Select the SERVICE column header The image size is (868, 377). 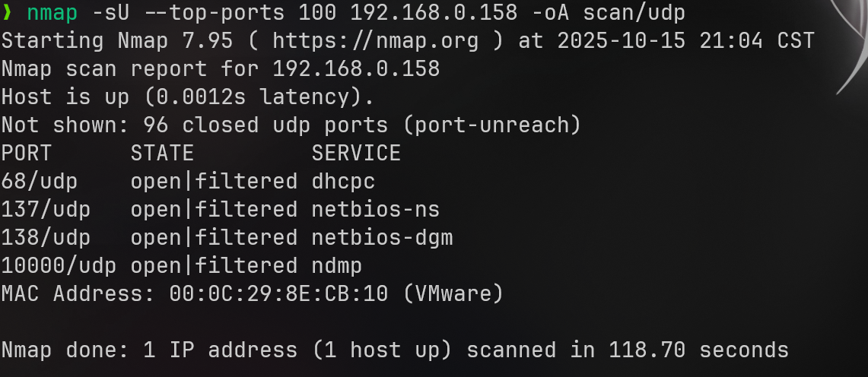[x=356, y=153]
